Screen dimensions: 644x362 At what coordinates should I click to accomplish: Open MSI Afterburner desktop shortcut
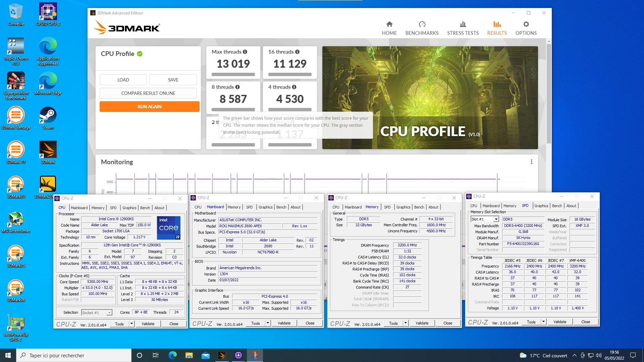tap(16, 222)
